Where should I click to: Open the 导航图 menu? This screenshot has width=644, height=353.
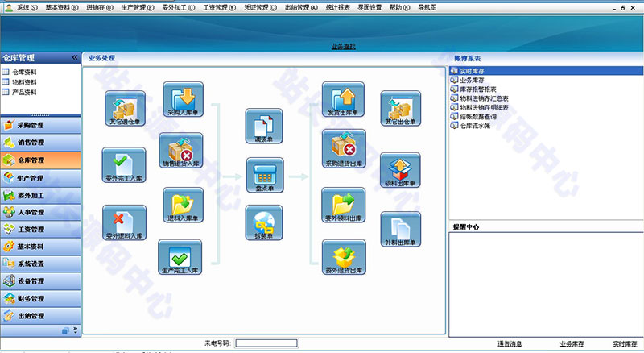(x=427, y=7)
